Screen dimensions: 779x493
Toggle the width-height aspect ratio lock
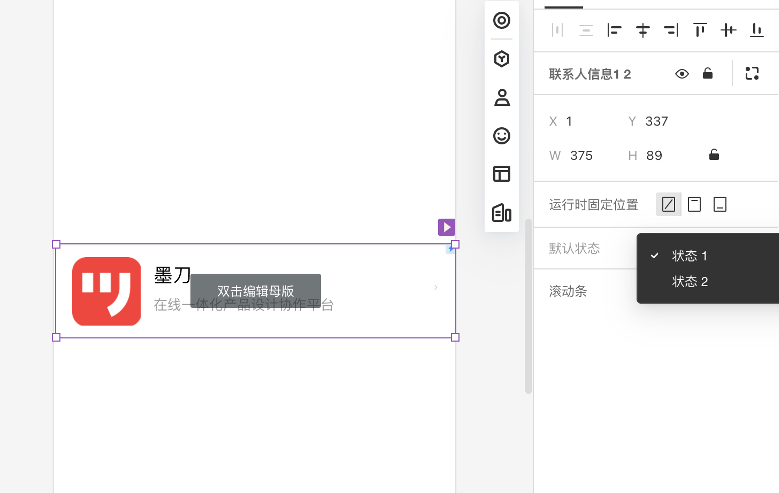[x=714, y=155]
